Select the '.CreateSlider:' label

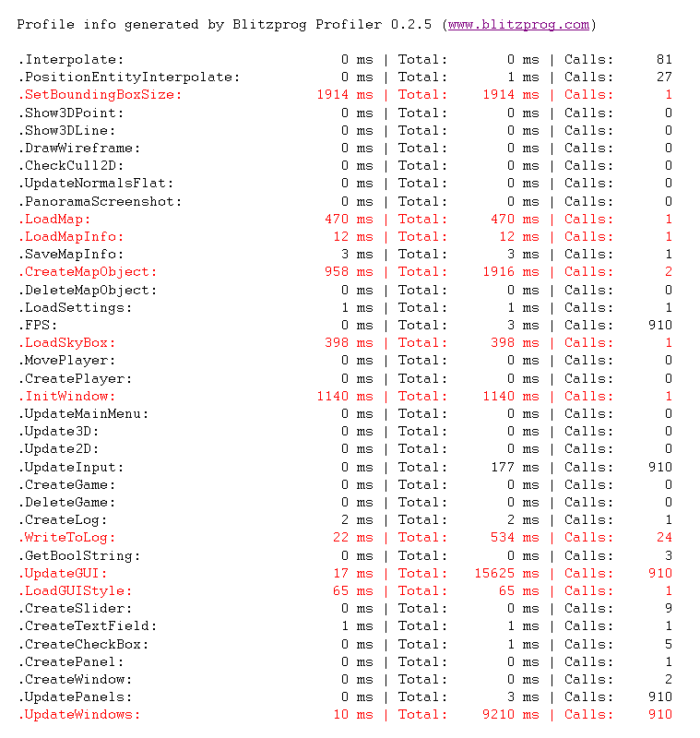coord(75,609)
